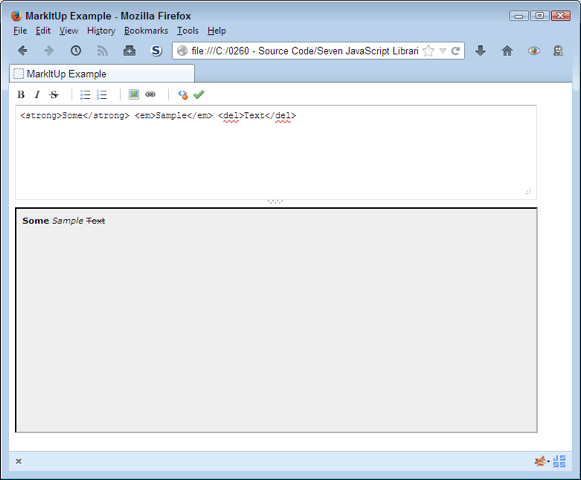Apply strikethrough with the S icon

click(54, 95)
